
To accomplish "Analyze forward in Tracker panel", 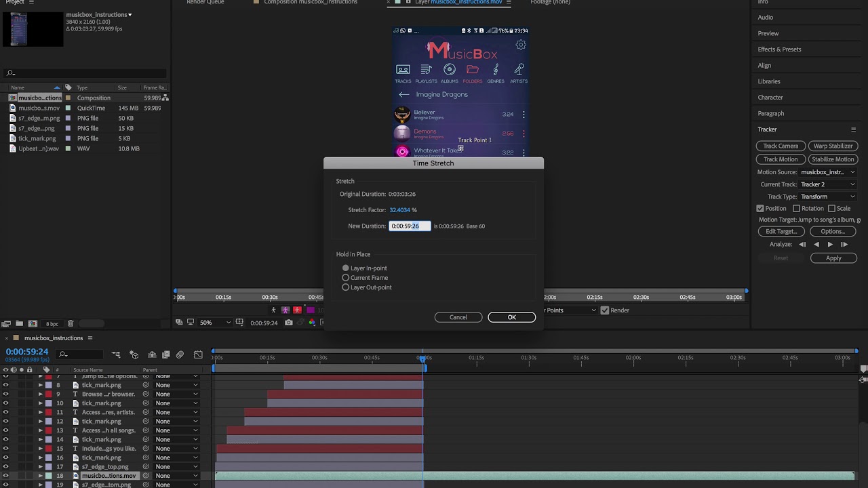I will tap(830, 244).
